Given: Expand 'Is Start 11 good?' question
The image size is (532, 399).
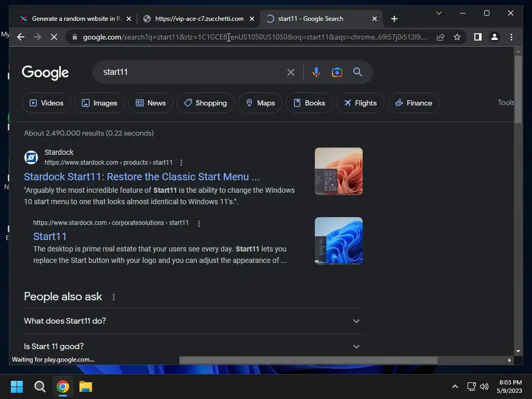Looking at the screenshot, I should (x=193, y=347).
